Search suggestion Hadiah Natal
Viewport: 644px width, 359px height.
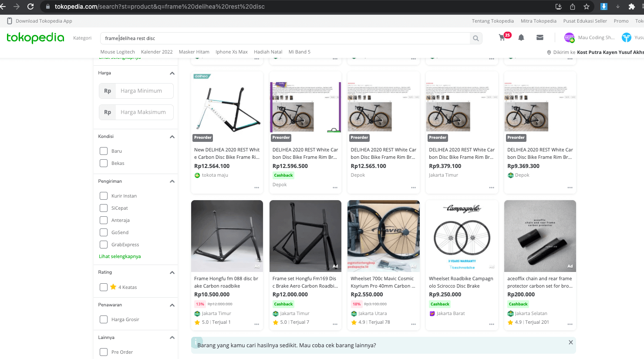point(268,52)
